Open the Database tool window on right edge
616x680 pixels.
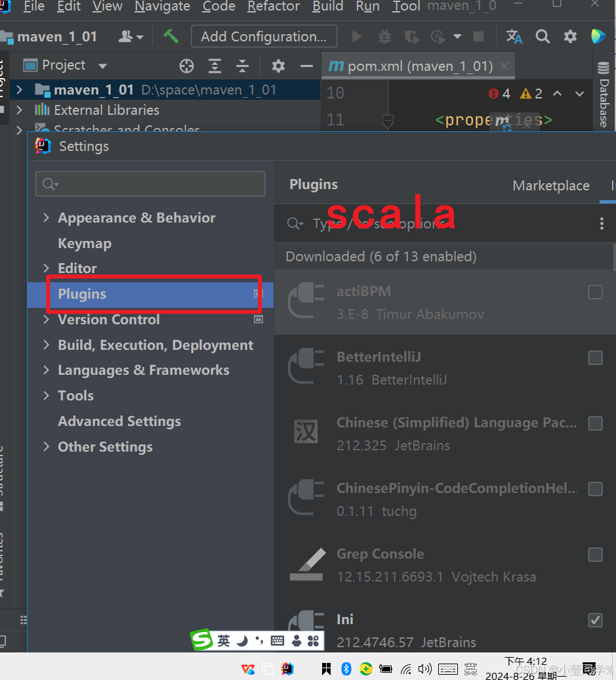[x=604, y=98]
